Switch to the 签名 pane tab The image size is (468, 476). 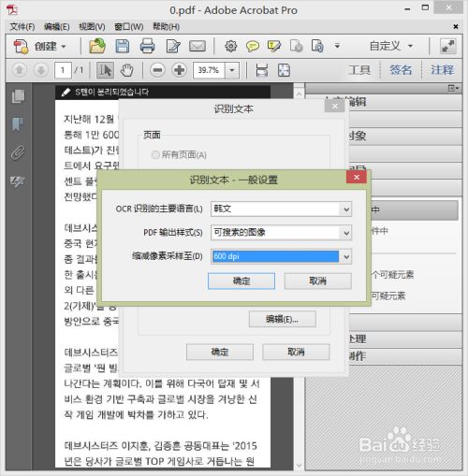pos(401,70)
